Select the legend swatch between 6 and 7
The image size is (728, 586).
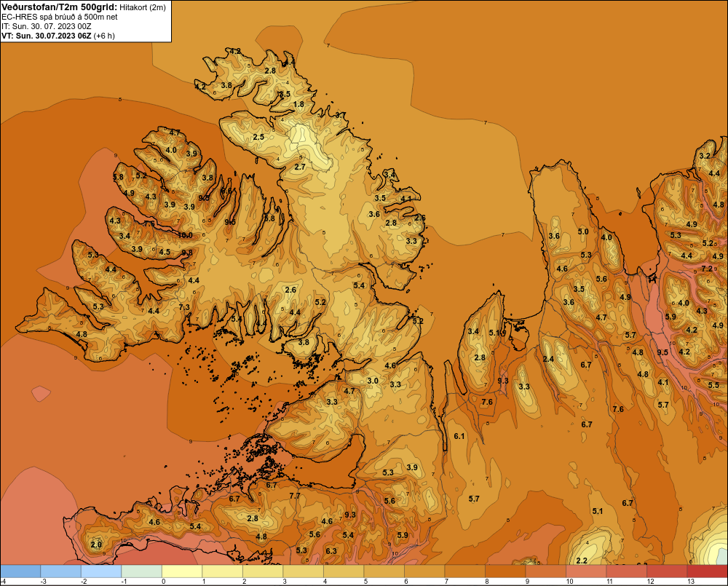[x=424, y=571]
